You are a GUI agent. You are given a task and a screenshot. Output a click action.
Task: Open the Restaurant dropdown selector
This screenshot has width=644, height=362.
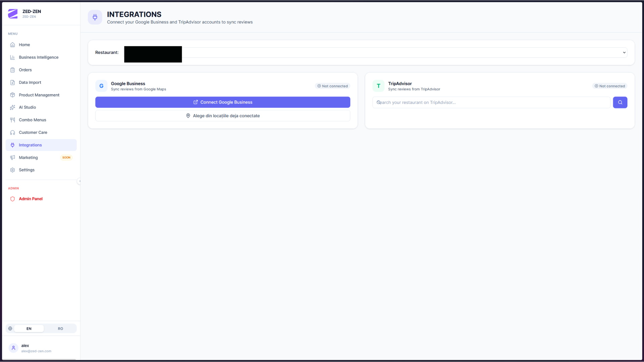pos(375,52)
